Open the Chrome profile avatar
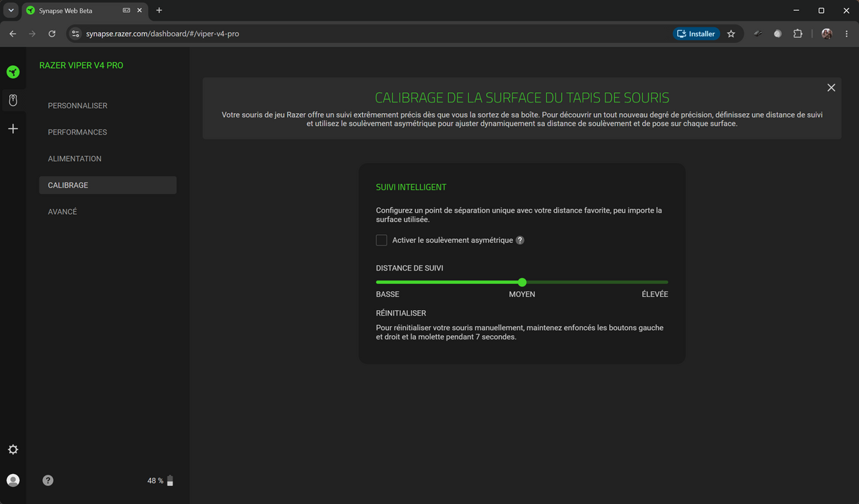This screenshot has width=859, height=504. [827, 34]
